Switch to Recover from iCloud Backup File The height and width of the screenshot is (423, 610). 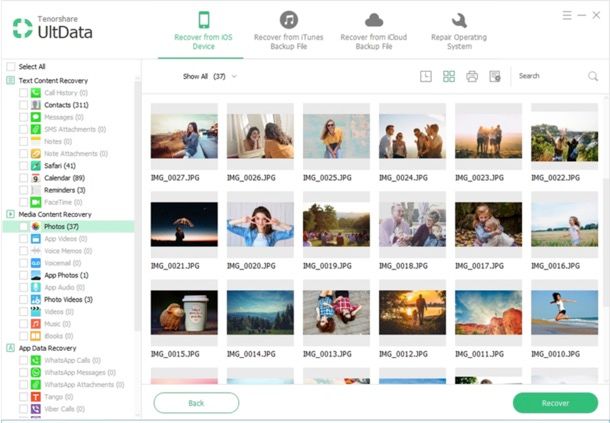pos(374,31)
